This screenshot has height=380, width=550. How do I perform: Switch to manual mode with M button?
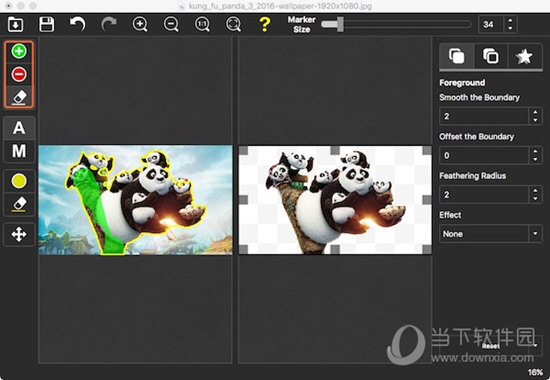click(x=19, y=151)
